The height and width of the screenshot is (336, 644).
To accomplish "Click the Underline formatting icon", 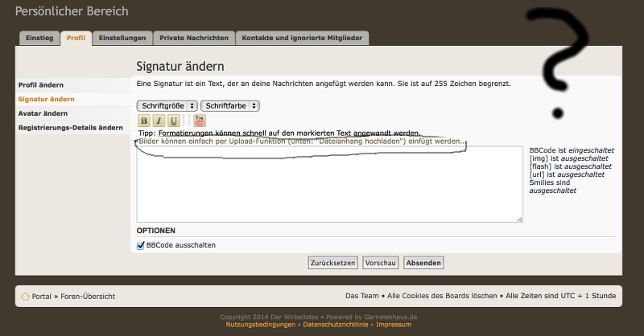I will point(173,121).
